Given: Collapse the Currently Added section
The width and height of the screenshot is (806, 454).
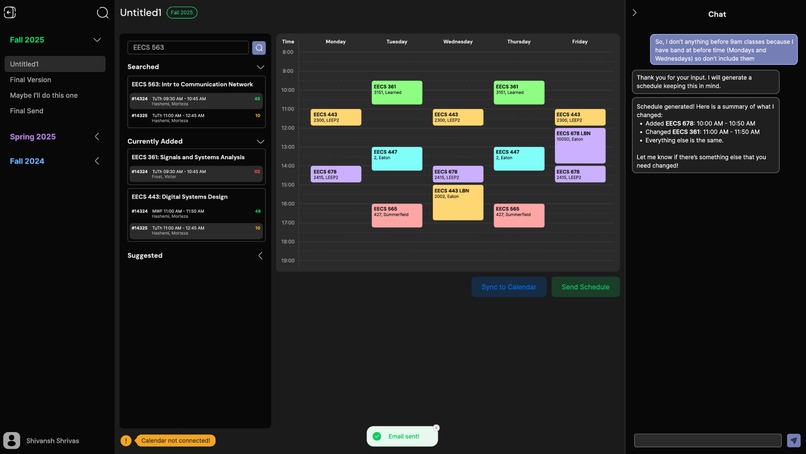Looking at the screenshot, I should [260, 141].
